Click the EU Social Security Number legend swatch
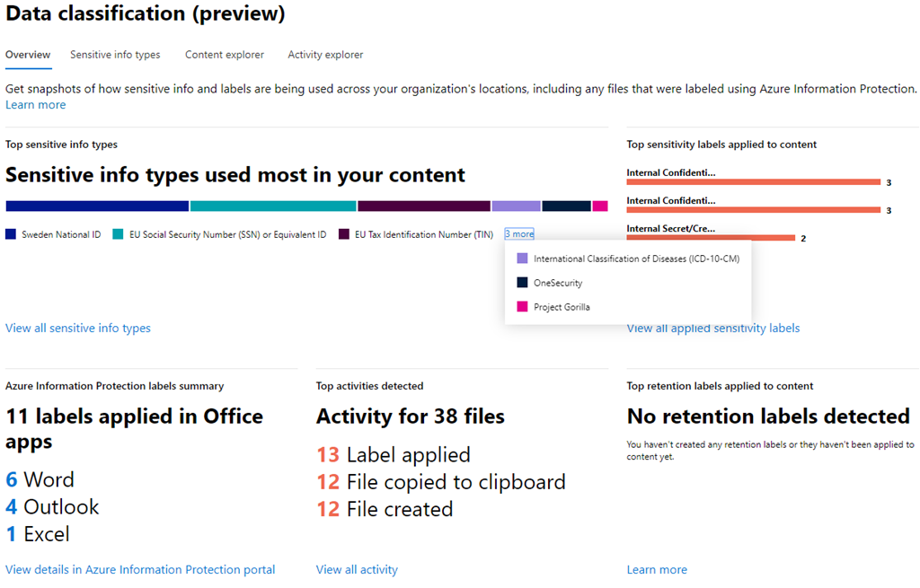Image resolution: width=920 pixels, height=588 pixels. click(x=118, y=234)
